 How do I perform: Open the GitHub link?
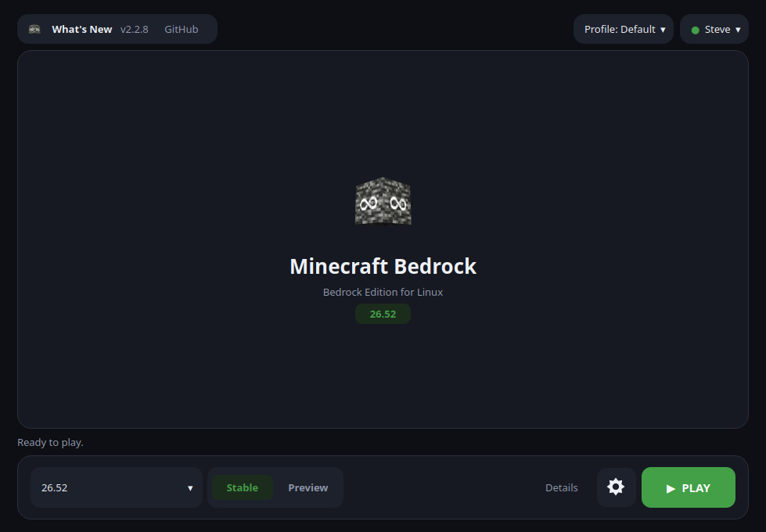(182, 29)
